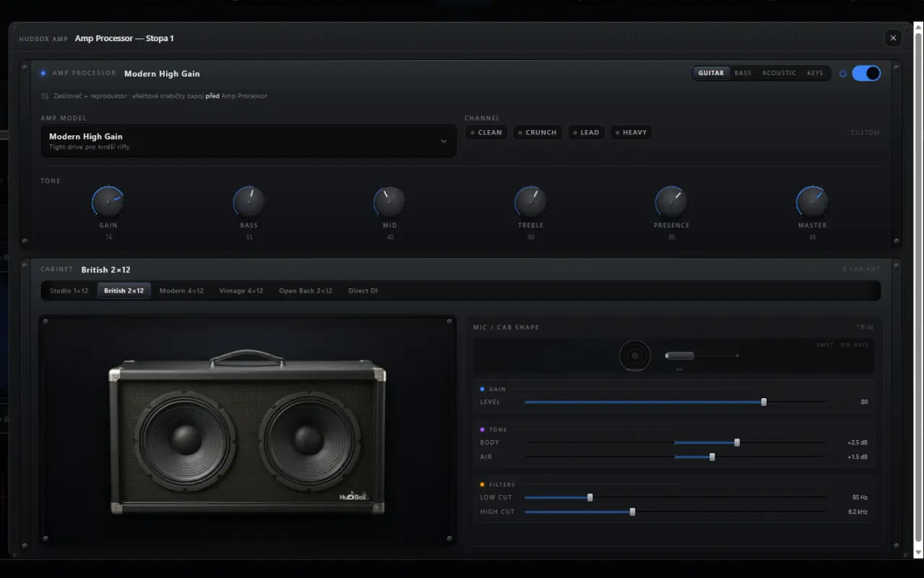
Task: Select the GUITAR instrument mode
Action: [x=711, y=73]
